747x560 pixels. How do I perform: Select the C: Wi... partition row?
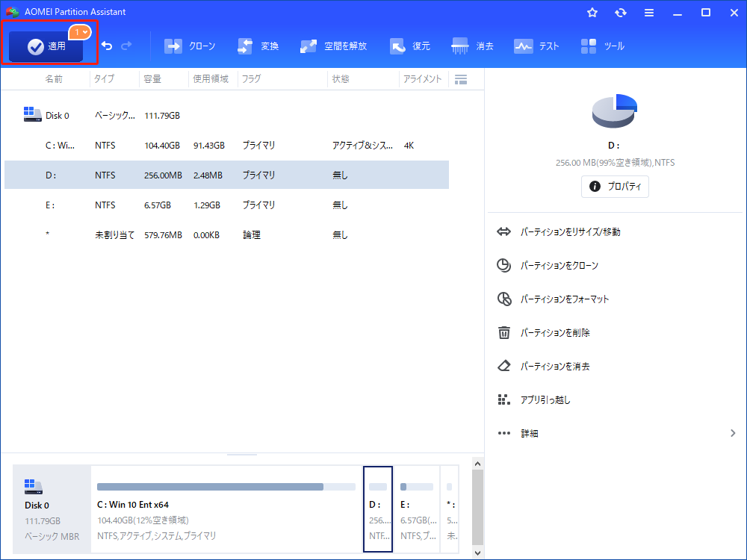click(x=227, y=146)
